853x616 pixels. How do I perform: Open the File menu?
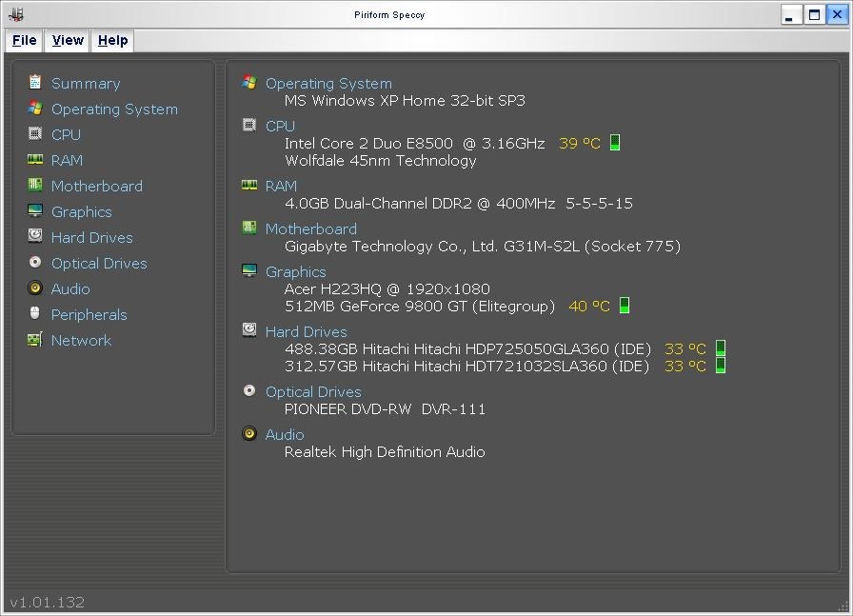click(25, 40)
